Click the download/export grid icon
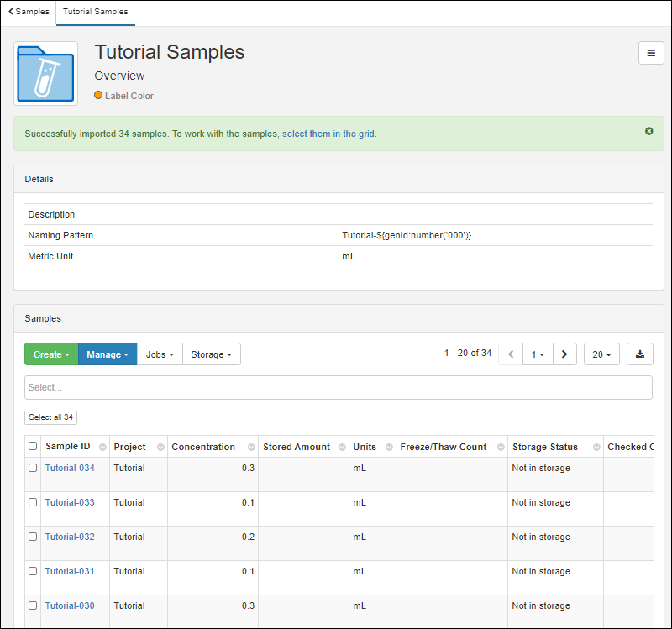Viewport: 672px width, 629px height. click(640, 354)
